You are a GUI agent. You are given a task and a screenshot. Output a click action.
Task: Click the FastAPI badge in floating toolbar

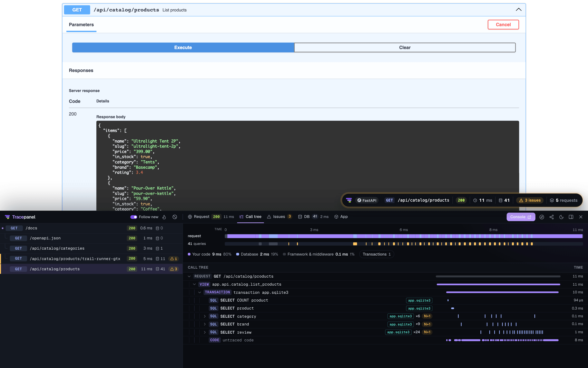pyautogui.click(x=367, y=200)
